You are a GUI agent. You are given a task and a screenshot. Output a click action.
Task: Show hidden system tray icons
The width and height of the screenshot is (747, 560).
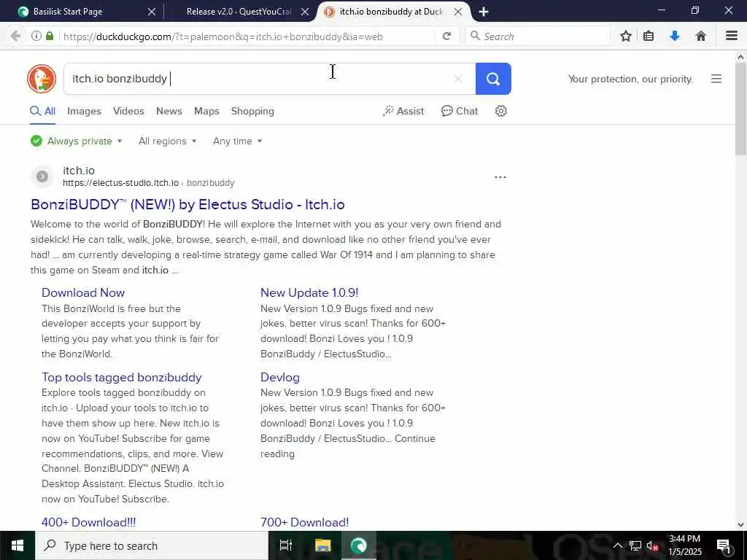click(617, 545)
